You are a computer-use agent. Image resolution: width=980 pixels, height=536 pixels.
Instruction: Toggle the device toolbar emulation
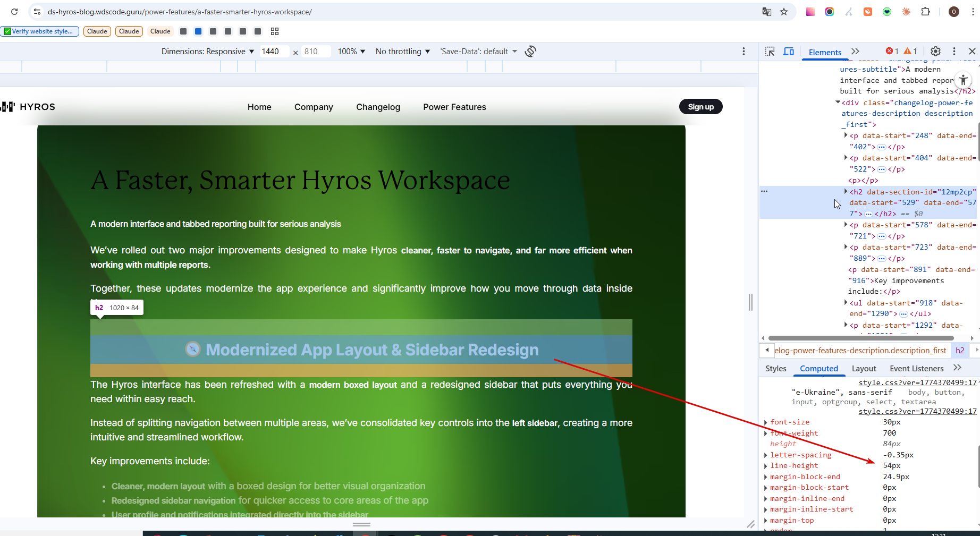pos(789,52)
